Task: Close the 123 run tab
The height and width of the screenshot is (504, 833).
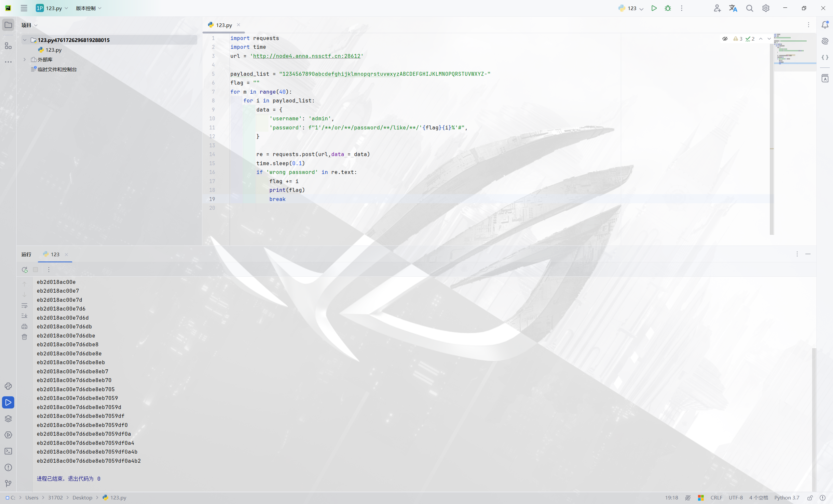Action: point(66,254)
